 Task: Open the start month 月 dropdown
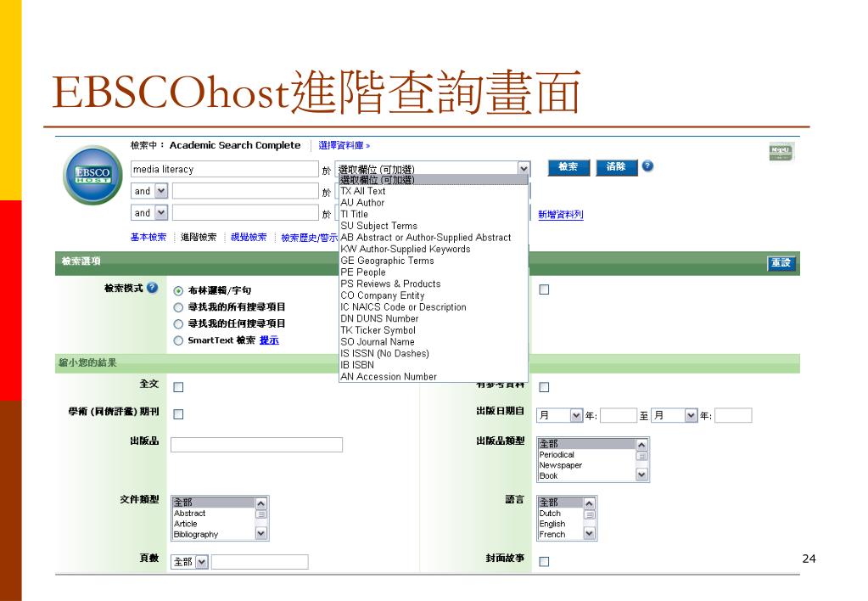(576, 415)
